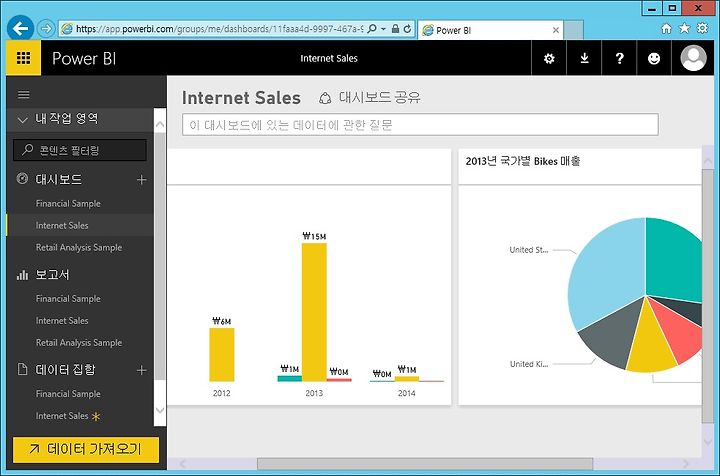Click the Internet Sales dashboard heading
Viewport: 720px width, 476px height.
click(x=241, y=98)
